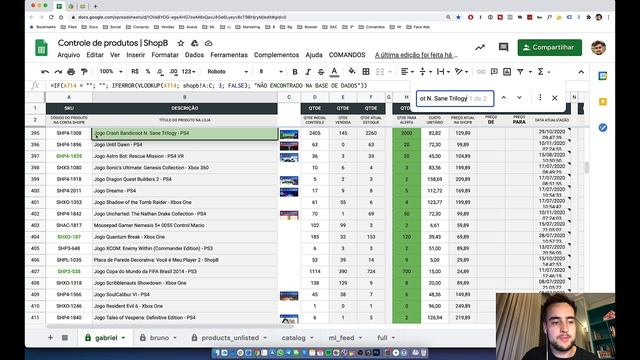Viewport: 640px width, 360px height.
Task: Print the spreadsheet
Action: (x=71, y=72)
